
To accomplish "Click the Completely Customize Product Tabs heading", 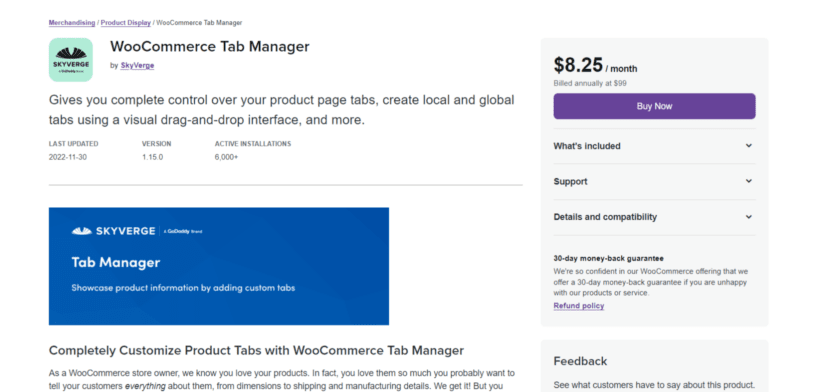I will (256, 350).
